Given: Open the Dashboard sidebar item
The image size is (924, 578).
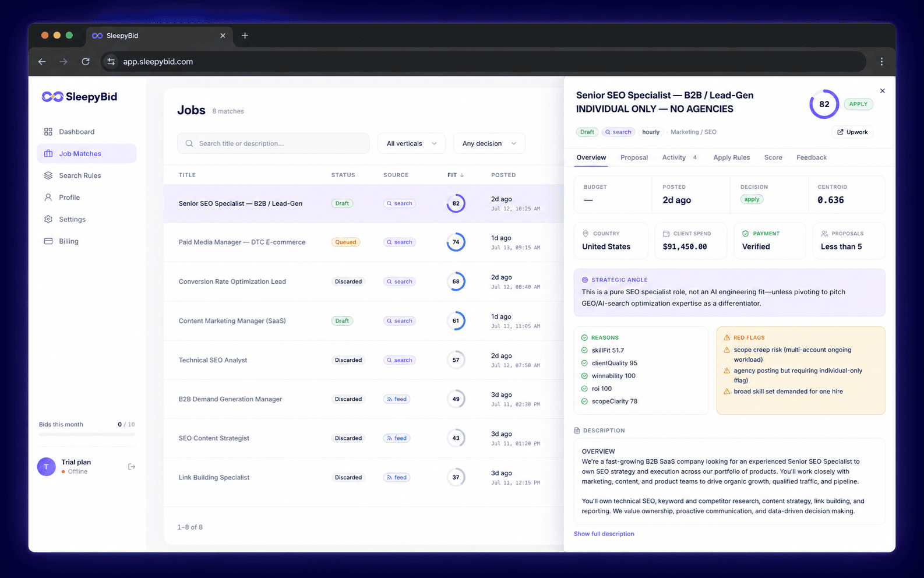Looking at the screenshot, I should point(87,132).
